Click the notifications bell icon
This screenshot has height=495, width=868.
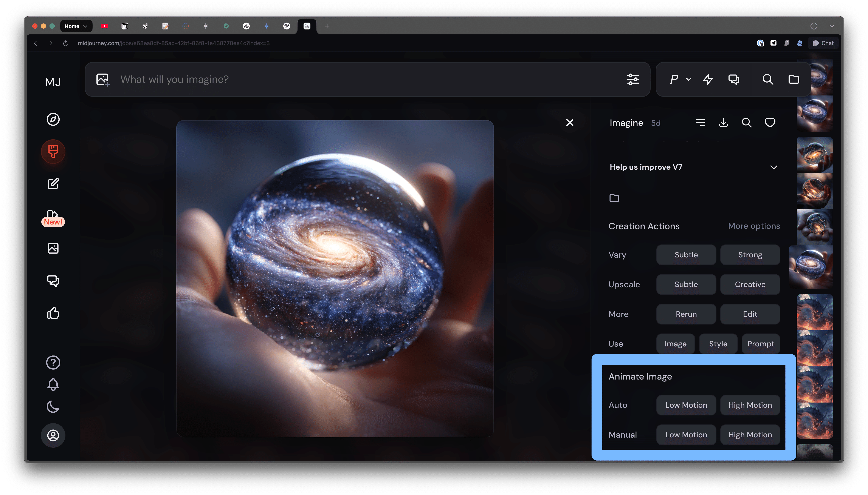coord(53,384)
